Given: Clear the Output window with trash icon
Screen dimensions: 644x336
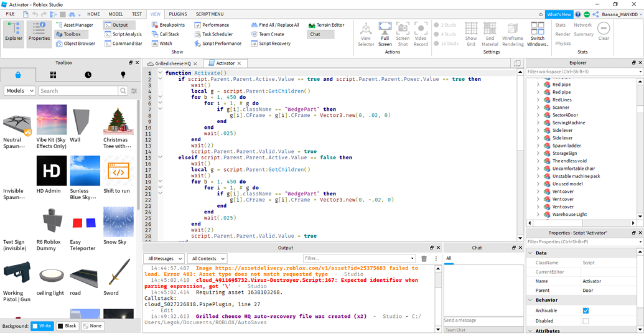Looking at the screenshot, I should 424,258.
